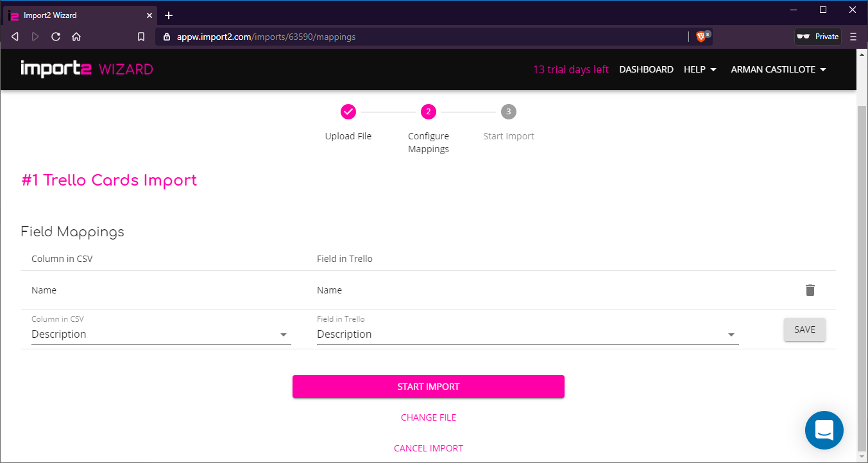This screenshot has height=463, width=868.
Task: Close the Import2 Wizard tab
Action: coord(149,15)
